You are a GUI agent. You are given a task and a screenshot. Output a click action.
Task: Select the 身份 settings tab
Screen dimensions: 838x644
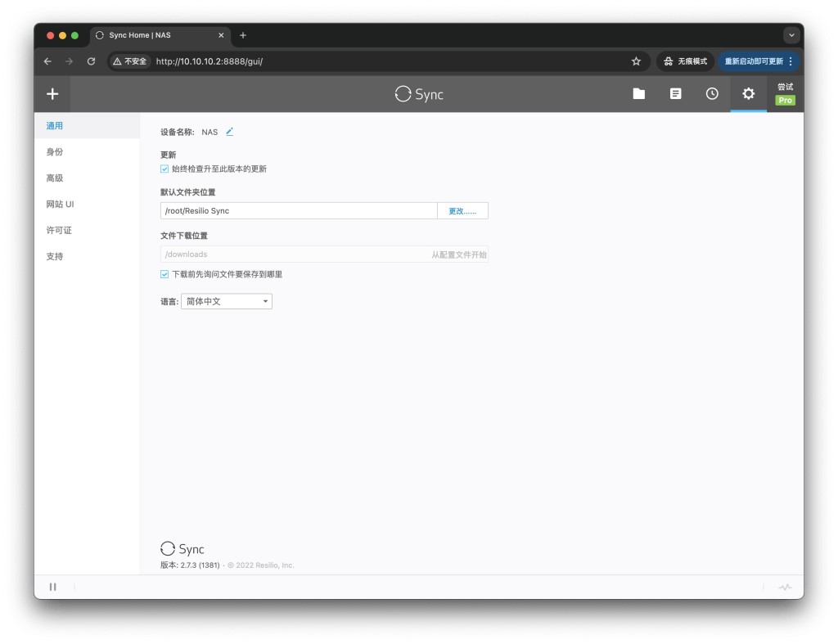coord(87,151)
